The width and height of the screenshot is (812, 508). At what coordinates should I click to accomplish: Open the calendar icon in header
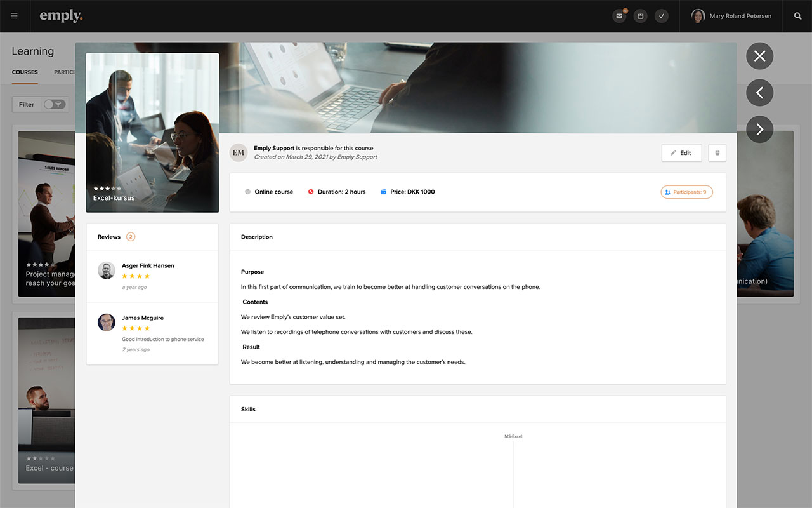tap(641, 16)
